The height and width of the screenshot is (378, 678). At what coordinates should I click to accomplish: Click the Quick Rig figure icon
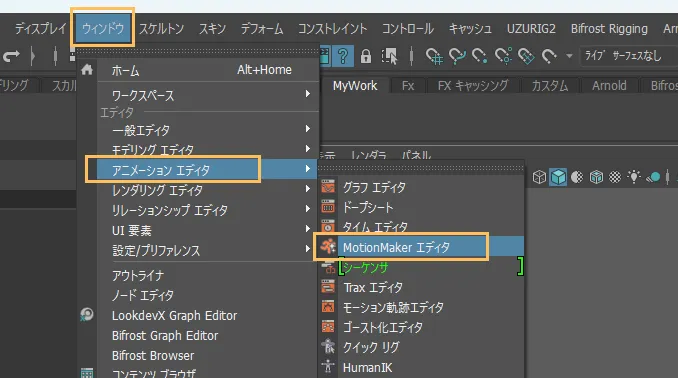(328, 346)
